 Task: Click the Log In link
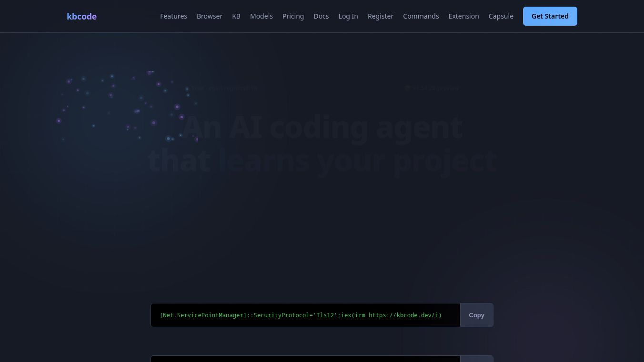(348, 16)
